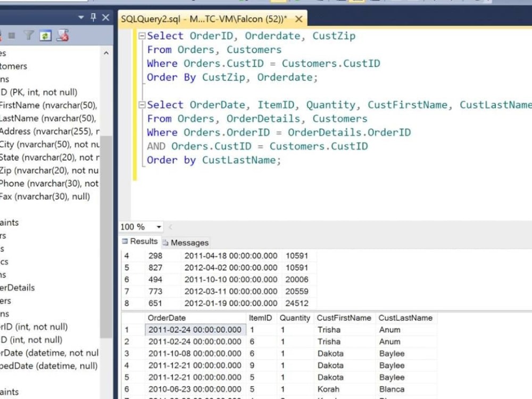Select the erDetails table node
Screen dimensions: 532x399
point(18,288)
